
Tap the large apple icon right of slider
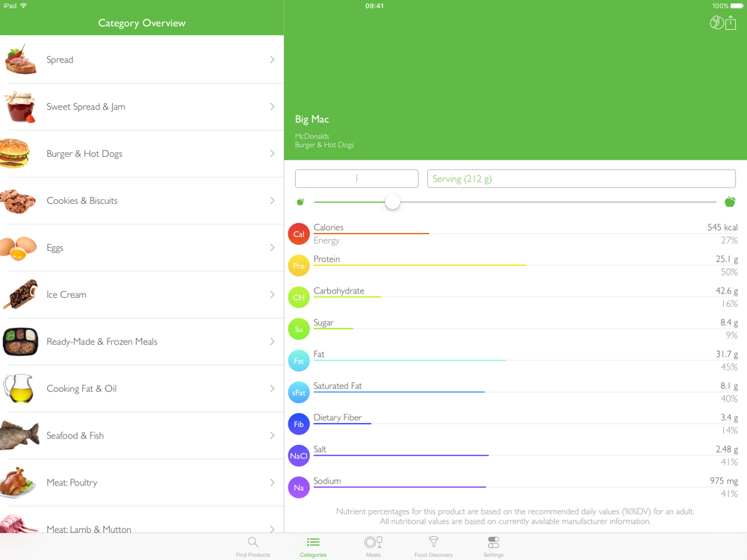730,202
